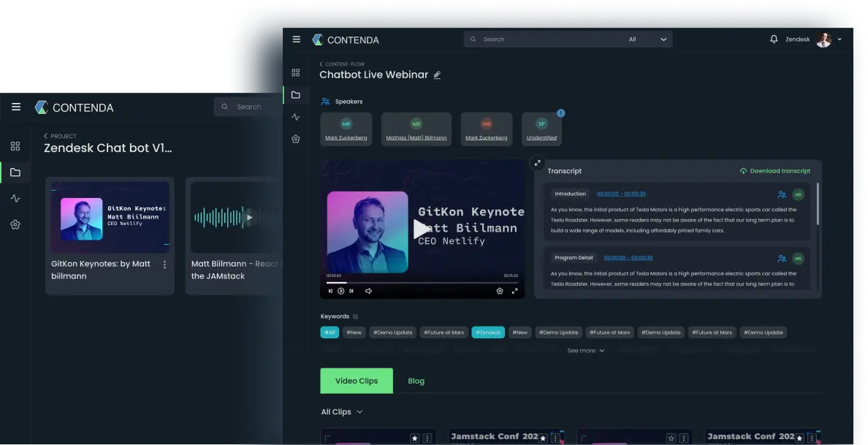Select the Unidentified speaker chip
Image resolution: width=868 pixels, height=445 pixels.
(541, 129)
